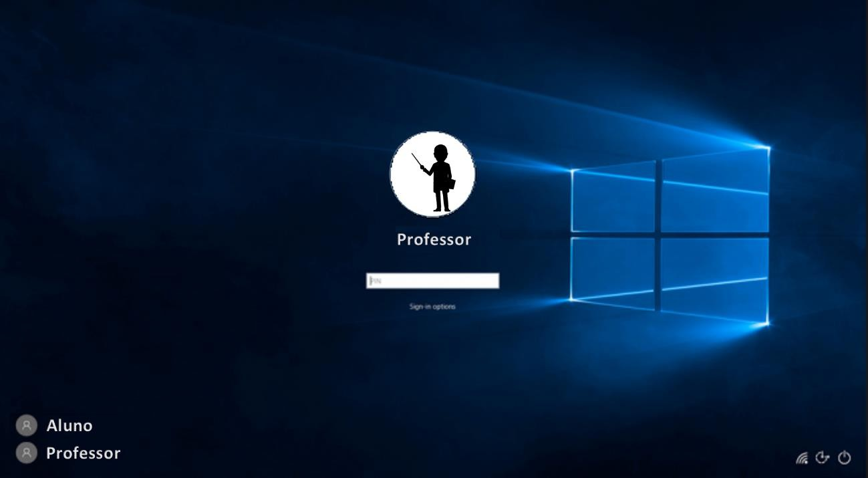Open the Sign-in options link
This screenshot has width=868, height=478.
(x=432, y=307)
